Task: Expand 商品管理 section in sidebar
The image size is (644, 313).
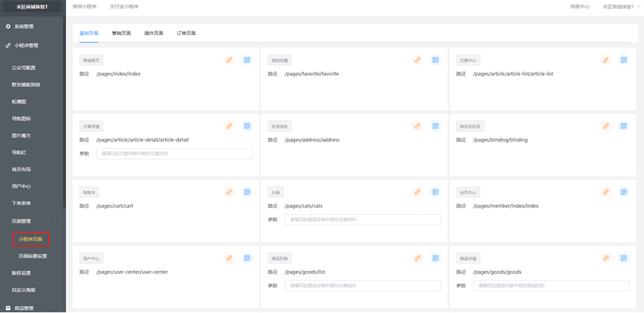Action: 32,307
